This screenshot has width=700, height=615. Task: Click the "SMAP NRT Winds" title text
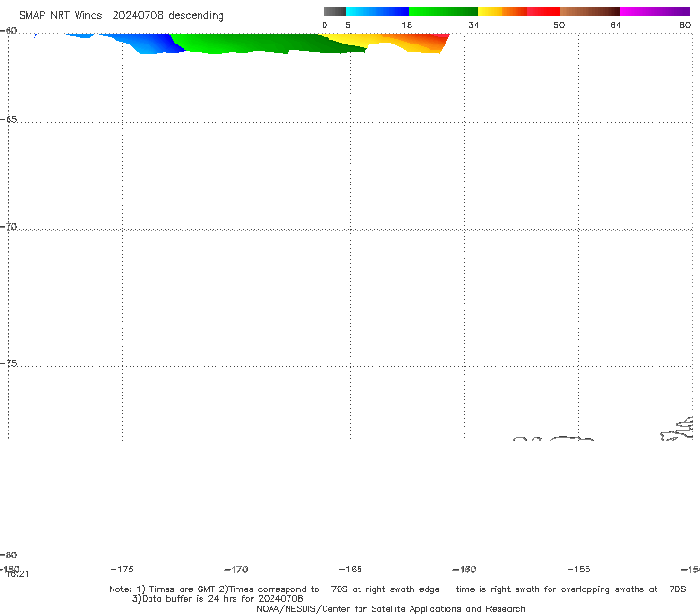point(61,15)
